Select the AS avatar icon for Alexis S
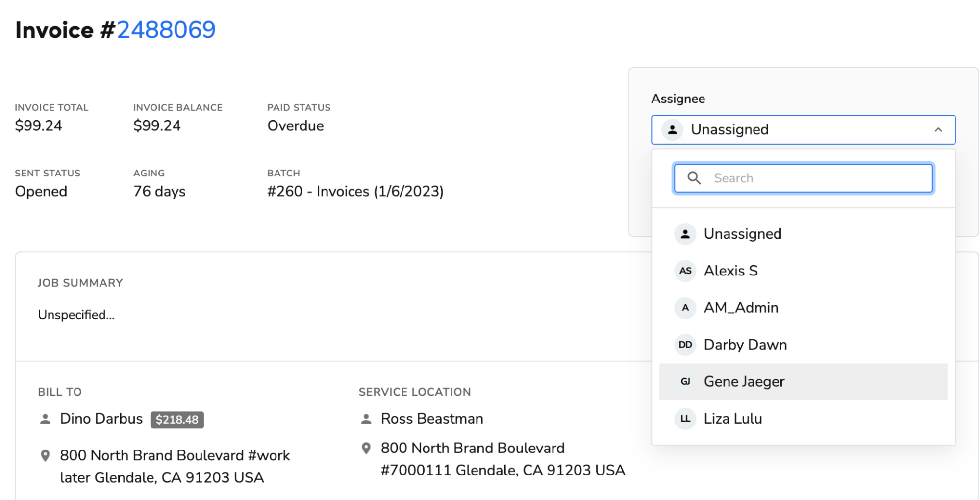Screen dimensions: 980x500 tap(685, 271)
